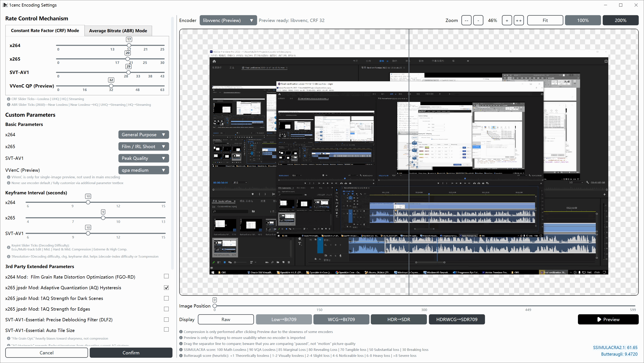Open the Encoder libvvenc (Preview) dropdown
This screenshot has height=363, width=644.
tap(228, 20)
